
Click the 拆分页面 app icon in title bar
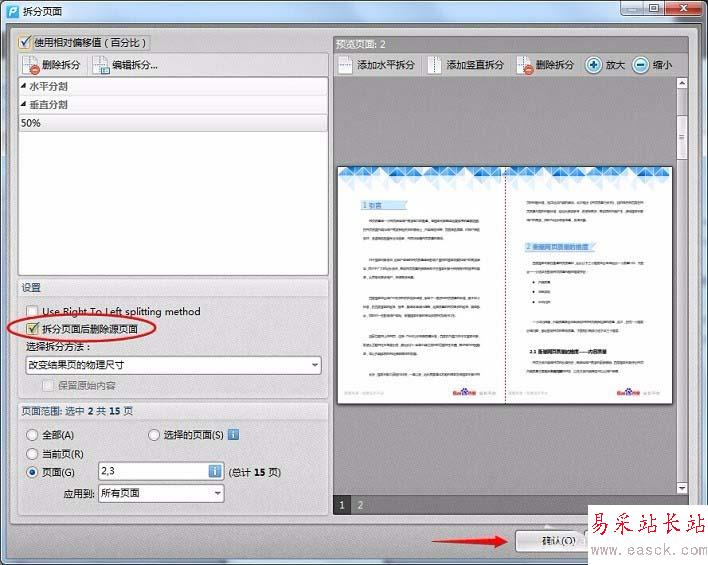click(x=13, y=11)
